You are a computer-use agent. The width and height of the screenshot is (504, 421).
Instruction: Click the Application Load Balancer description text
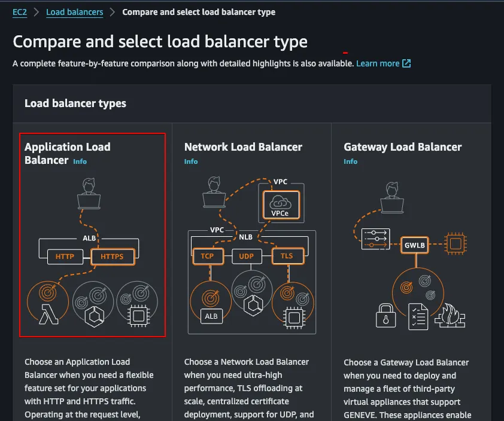(89, 388)
